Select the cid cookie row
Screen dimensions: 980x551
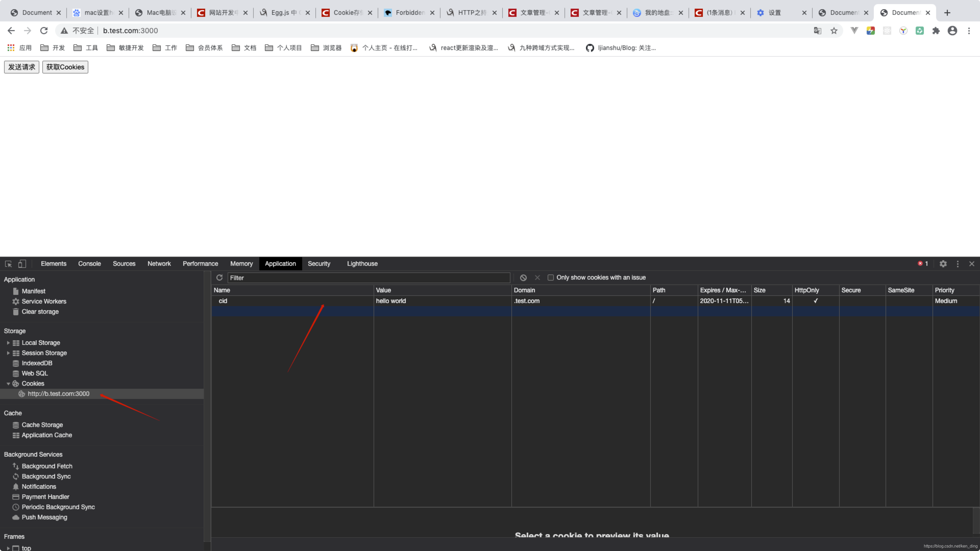coord(292,301)
